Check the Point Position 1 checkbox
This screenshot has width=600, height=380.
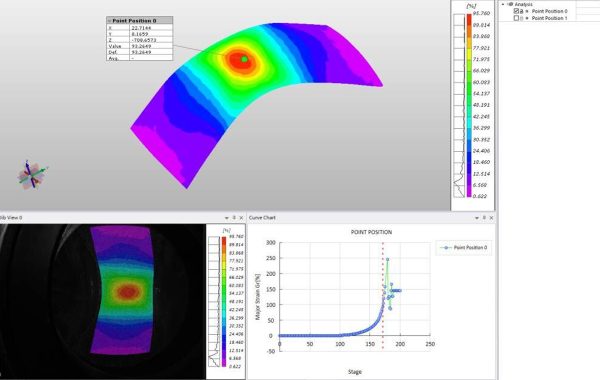click(x=516, y=18)
